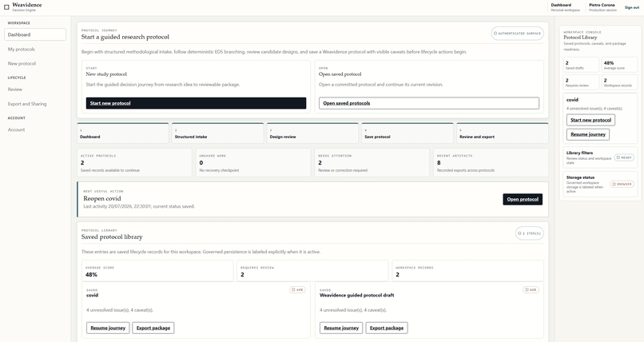Screen dimensions: 644x342
Task: Click Saved drafts count in side panel
Action: (x=581, y=65)
